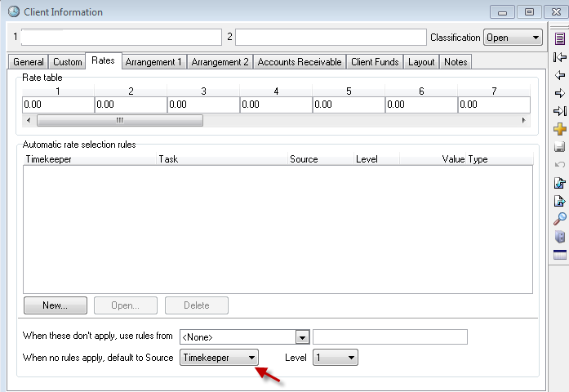Go to previous record arrow

[x=560, y=75]
